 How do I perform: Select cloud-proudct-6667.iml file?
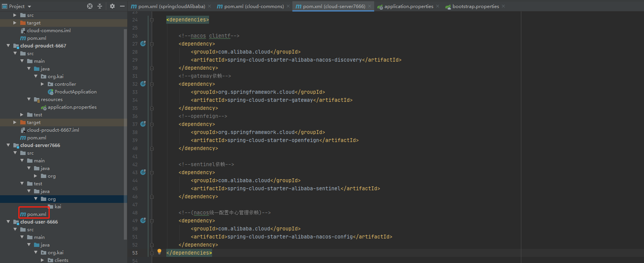tap(53, 130)
